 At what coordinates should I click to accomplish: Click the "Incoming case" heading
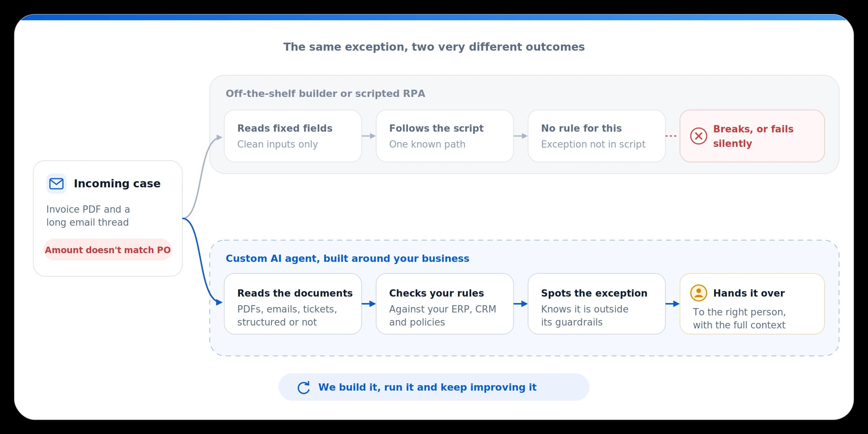point(117,184)
